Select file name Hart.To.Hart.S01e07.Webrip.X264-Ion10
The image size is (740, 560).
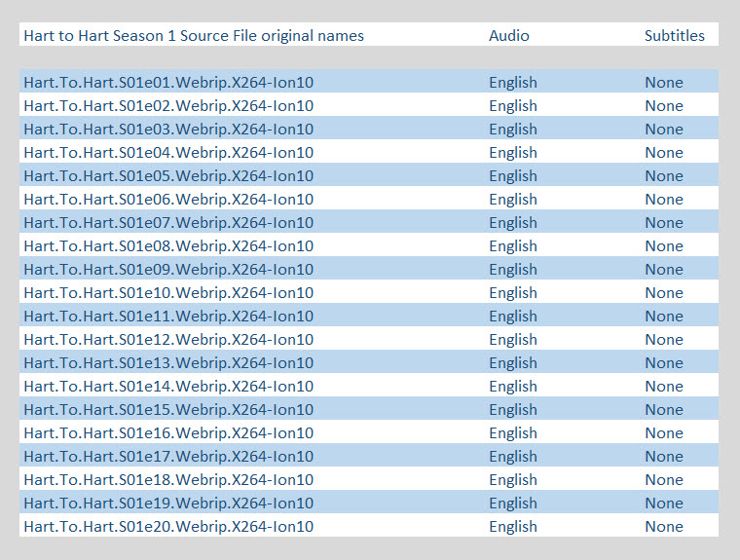(168, 222)
